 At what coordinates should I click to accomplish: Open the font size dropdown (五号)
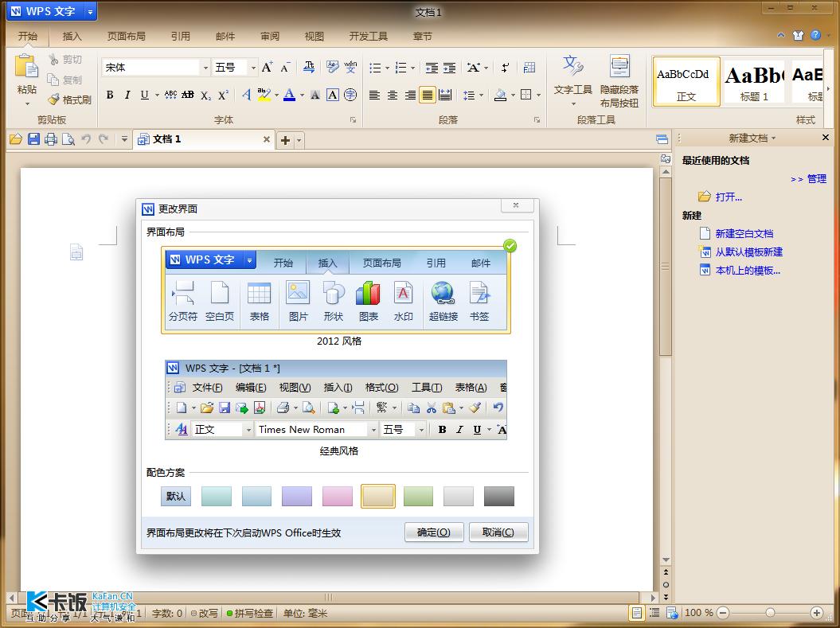pos(253,68)
